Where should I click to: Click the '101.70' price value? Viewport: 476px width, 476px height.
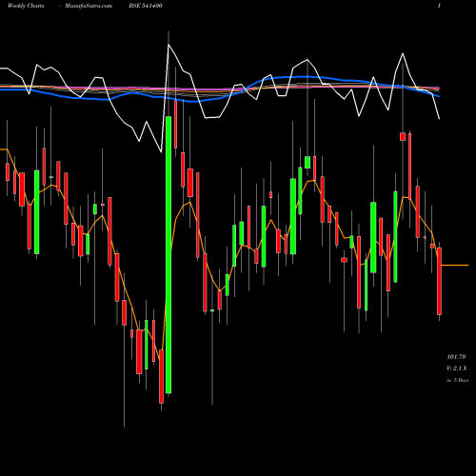pyautogui.click(x=456, y=357)
